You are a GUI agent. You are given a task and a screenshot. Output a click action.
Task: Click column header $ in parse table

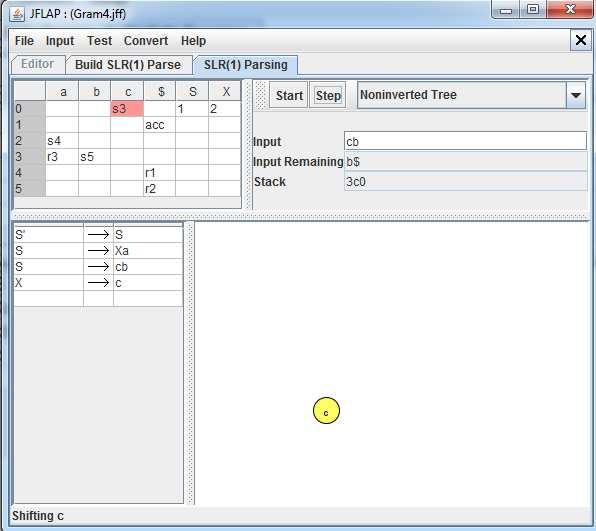[159, 92]
